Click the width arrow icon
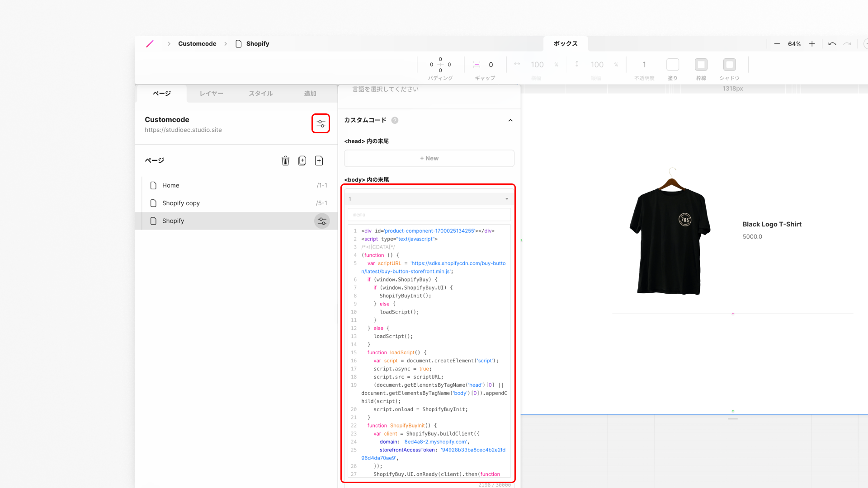 (517, 64)
